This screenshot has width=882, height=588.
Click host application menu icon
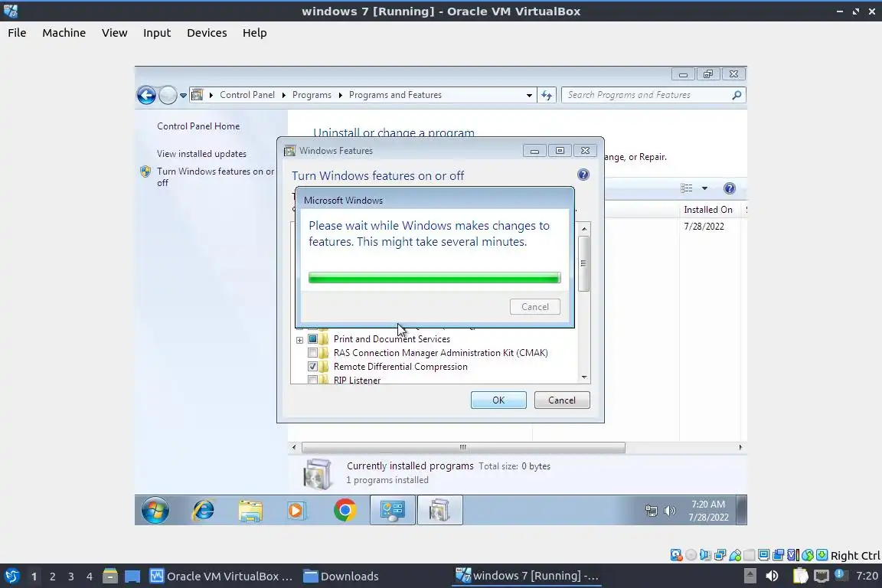(11, 577)
